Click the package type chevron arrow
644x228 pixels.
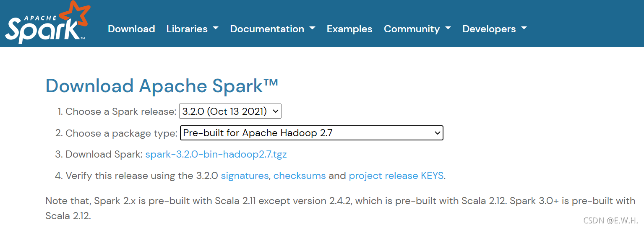[x=437, y=133]
